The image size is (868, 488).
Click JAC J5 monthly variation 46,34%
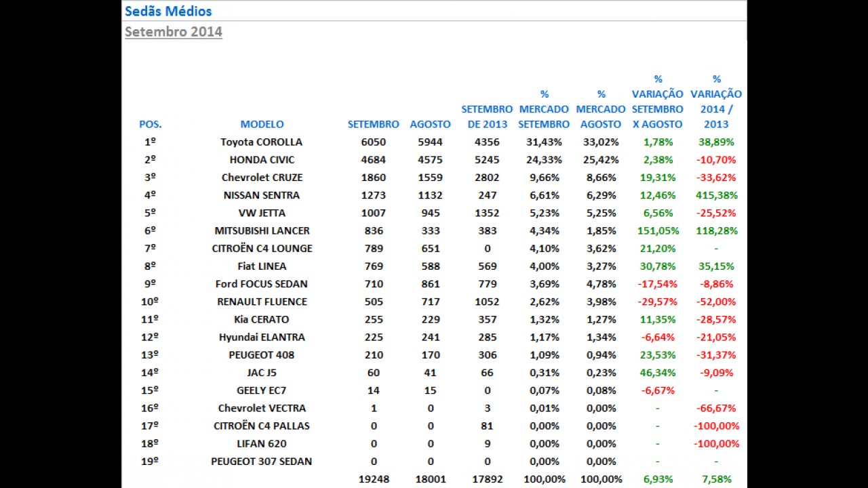658,372
